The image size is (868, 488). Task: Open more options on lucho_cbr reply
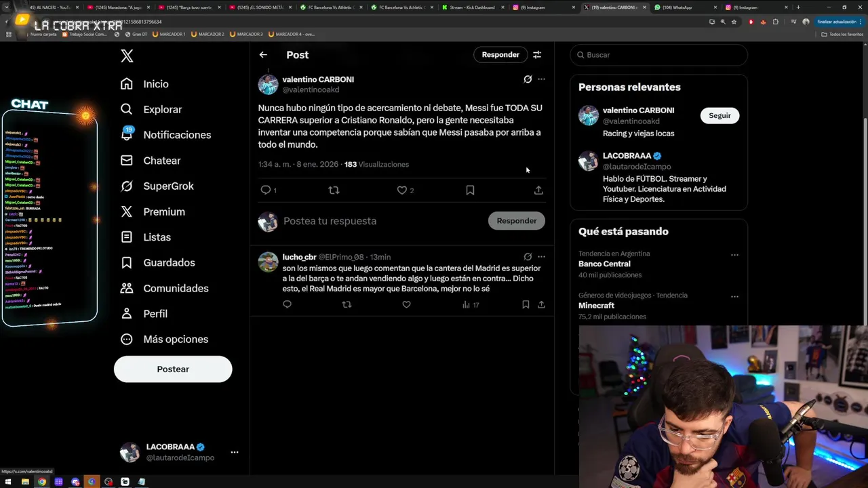(541, 257)
